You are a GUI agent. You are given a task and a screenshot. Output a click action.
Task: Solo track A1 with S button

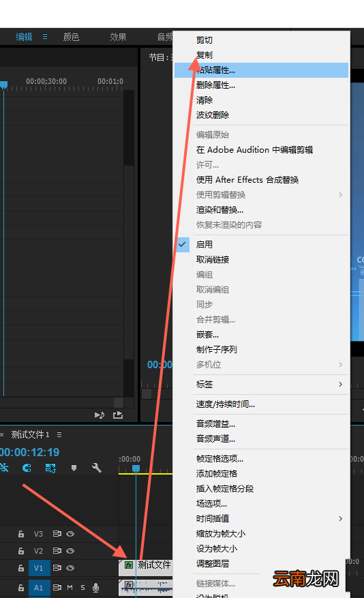[82, 587]
